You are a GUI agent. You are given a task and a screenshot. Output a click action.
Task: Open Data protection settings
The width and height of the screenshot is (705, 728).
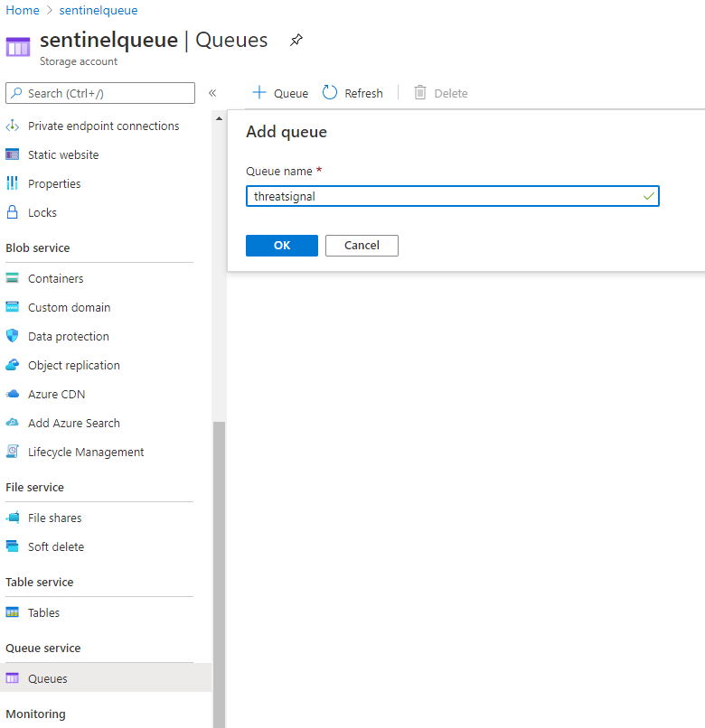click(69, 336)
